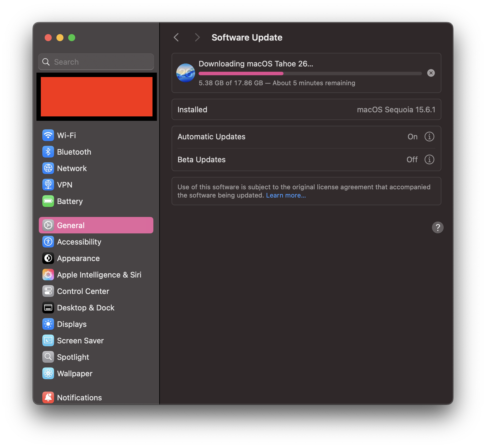Open help with the question mark button
486x448 pixels.
pyautogui.click(x=438, y=228)
